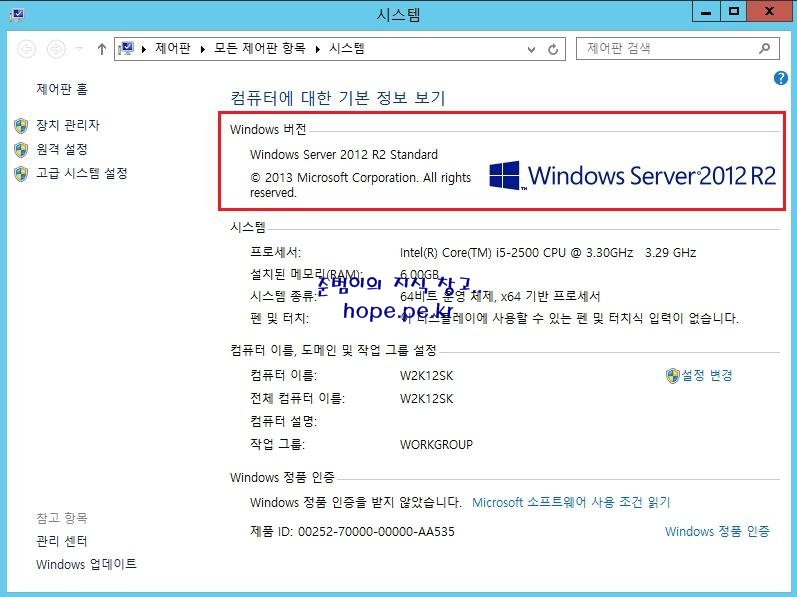Open 고급 시스템 설정 link

point(81,173)
